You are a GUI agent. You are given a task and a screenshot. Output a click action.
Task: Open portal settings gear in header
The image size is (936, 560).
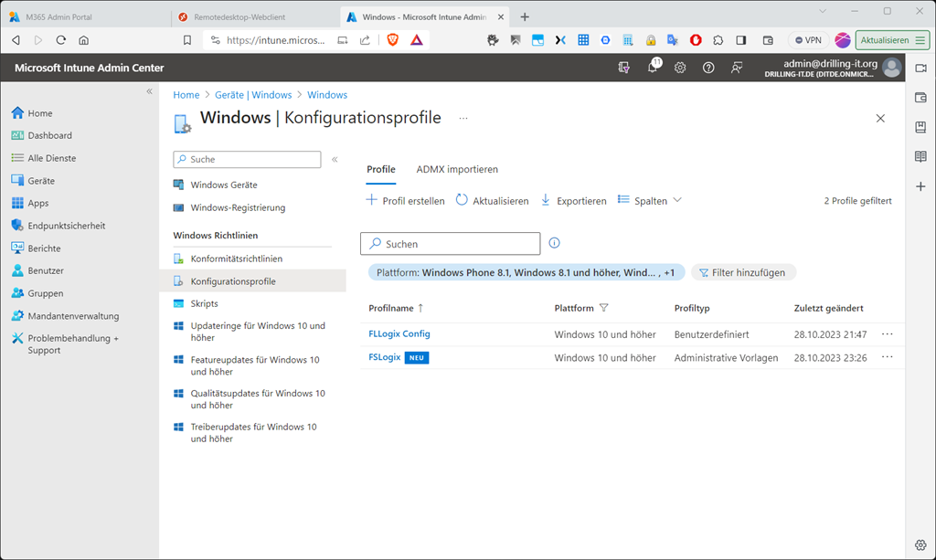click(680, 68)
